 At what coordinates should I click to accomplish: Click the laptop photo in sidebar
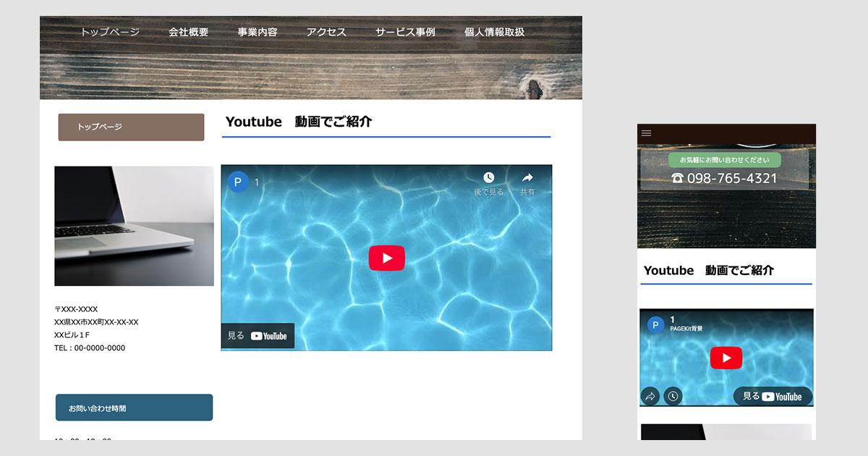134,226
